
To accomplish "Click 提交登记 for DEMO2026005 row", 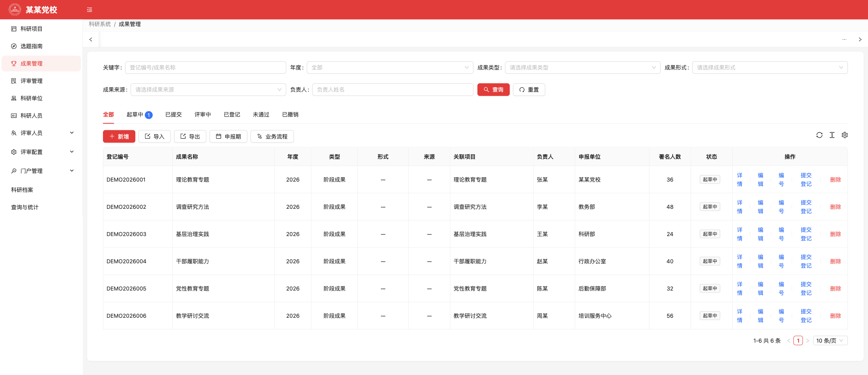I will [806, 289].
